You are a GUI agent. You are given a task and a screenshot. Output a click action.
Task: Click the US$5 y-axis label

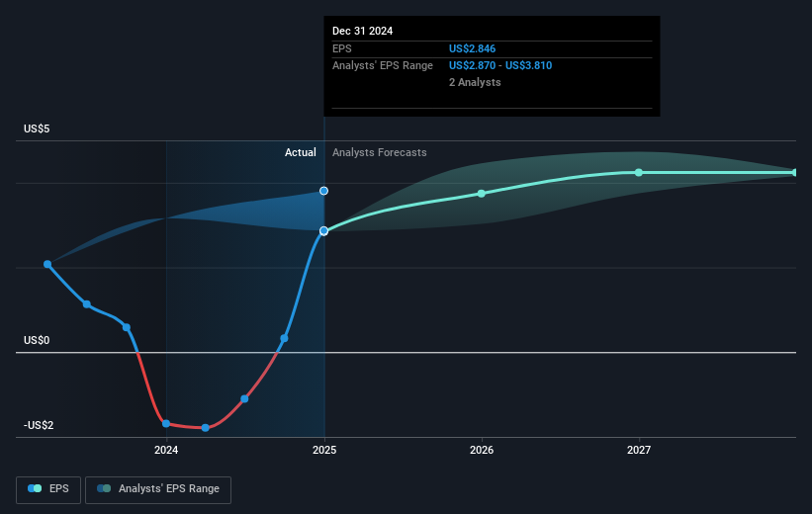(37, 128)
